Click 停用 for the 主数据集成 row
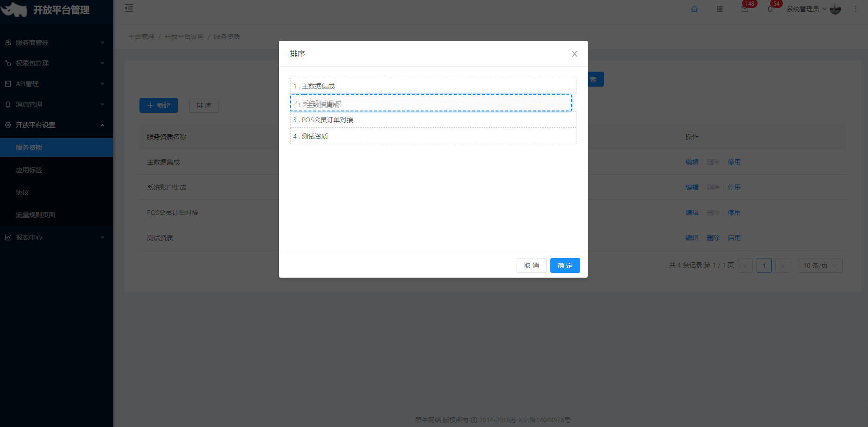The image size is (868, 427). pyautogui.click(x=734, y=162)
